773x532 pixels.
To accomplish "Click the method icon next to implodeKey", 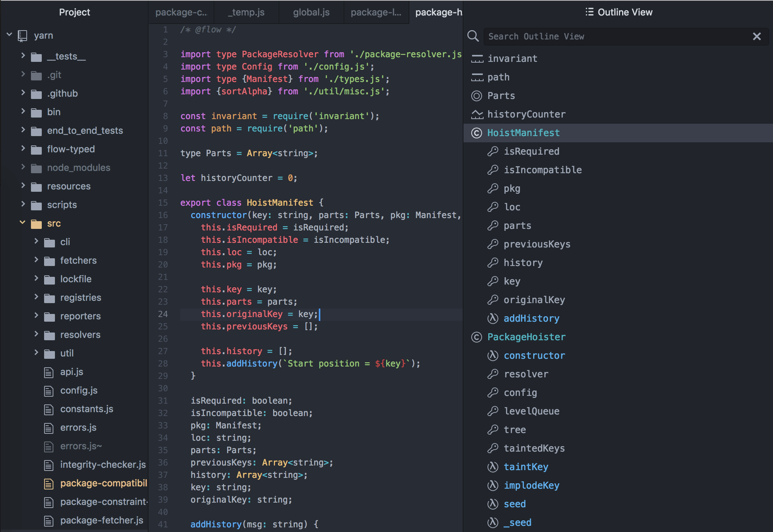I will click(493, 485).
